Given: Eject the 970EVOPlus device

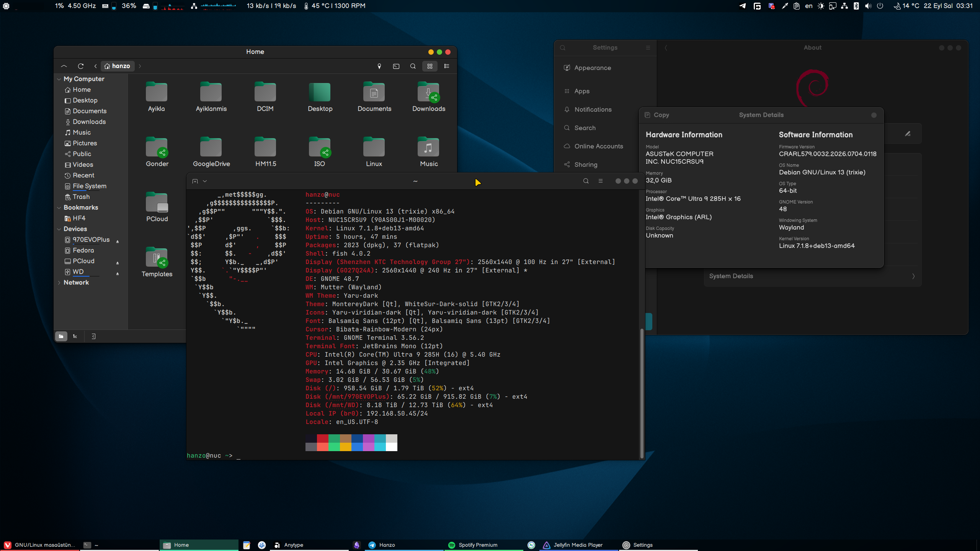Looking at the screenshot, I should [118, 241].
